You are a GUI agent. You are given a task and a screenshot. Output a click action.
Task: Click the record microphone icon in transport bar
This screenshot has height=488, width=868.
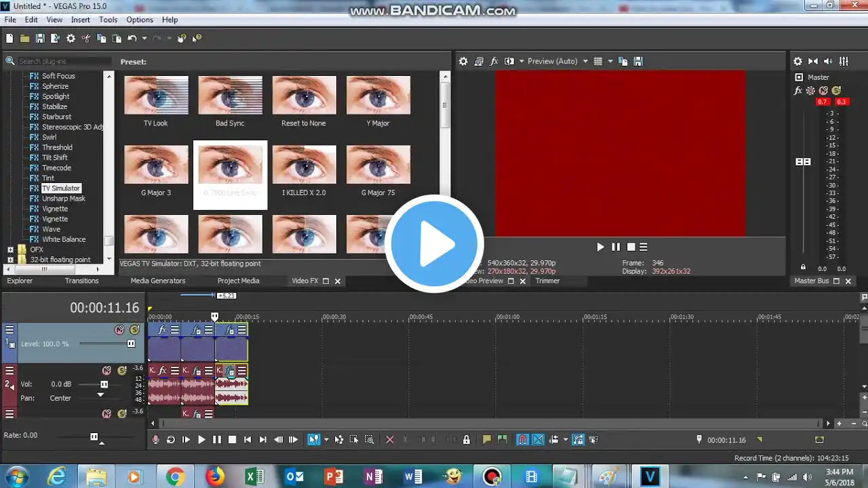pyautogui.click(x=156, y=440)
